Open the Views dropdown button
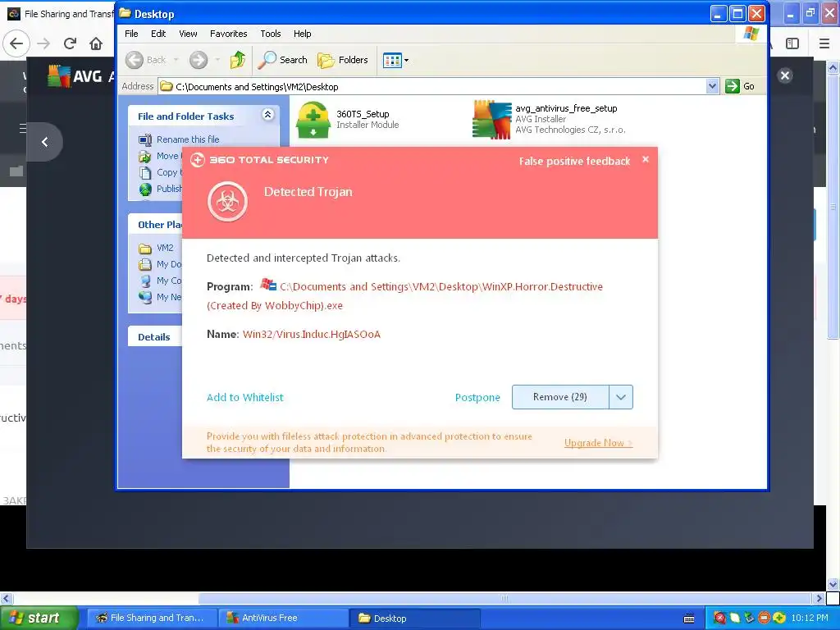840x630 pixels. click(x=396, y=60)
